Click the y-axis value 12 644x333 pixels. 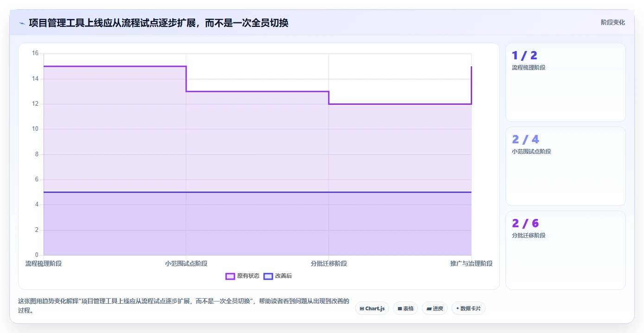coord(35,104)
